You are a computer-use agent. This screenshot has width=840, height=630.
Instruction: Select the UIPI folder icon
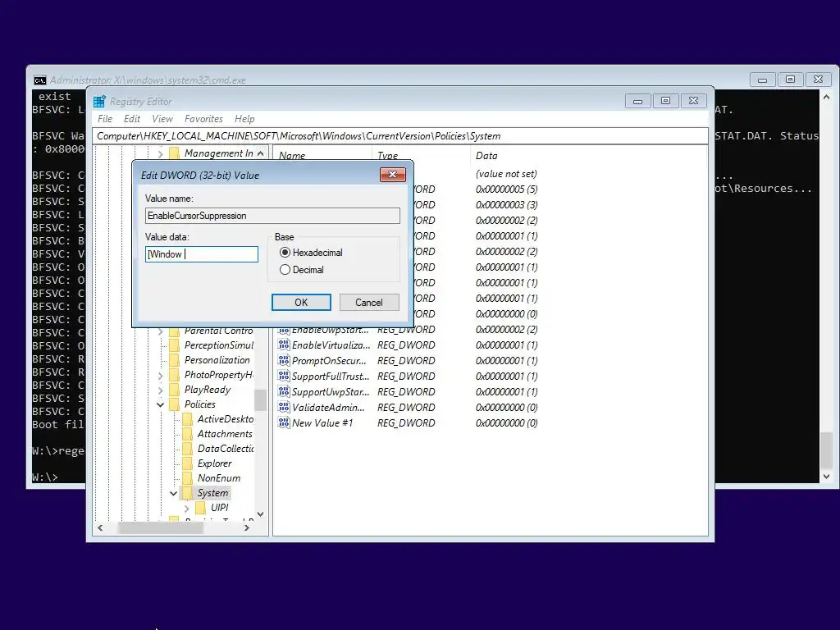tap(200, 507)
